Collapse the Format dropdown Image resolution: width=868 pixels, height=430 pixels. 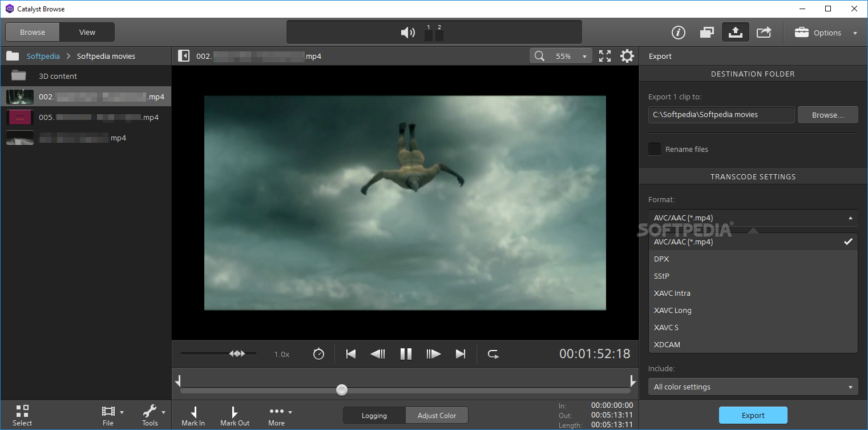tap(753, 218)
